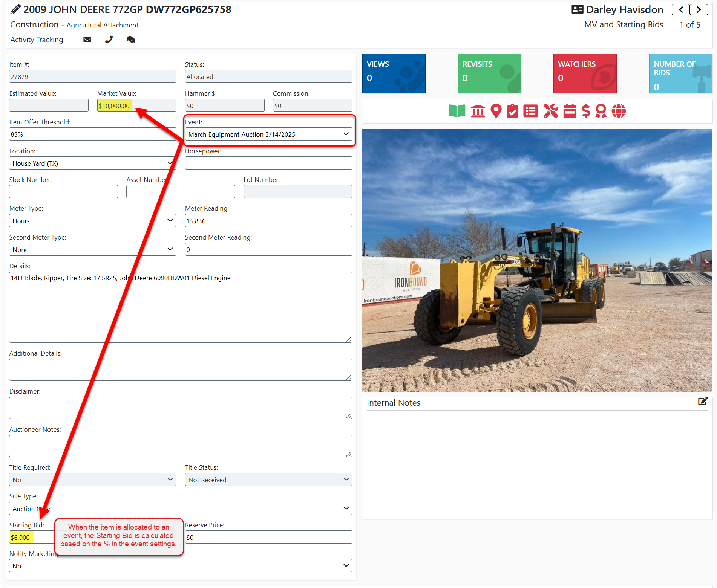Click the Second Meter Reading field
The height and width of the screenshot is (588, 717).
pyautogui.click(x=268, y=249)
